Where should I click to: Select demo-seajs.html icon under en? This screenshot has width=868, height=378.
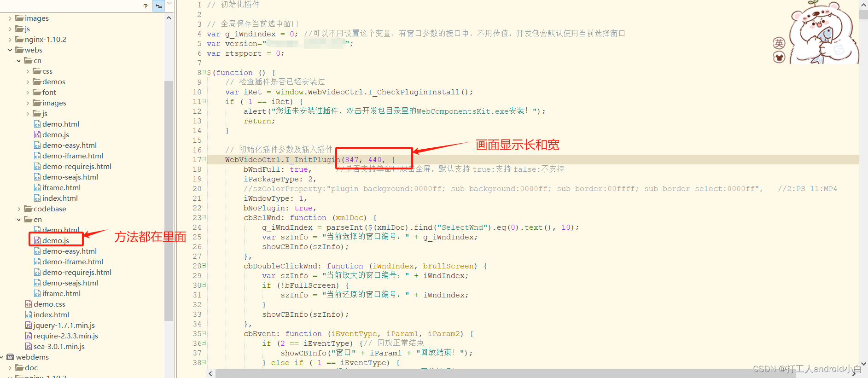click(37, 283)
